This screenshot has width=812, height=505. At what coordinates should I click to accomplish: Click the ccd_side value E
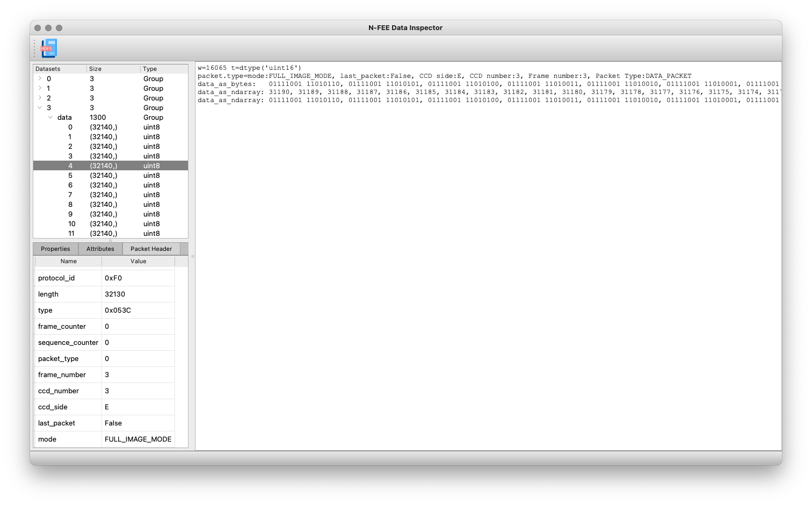point(107,407)
